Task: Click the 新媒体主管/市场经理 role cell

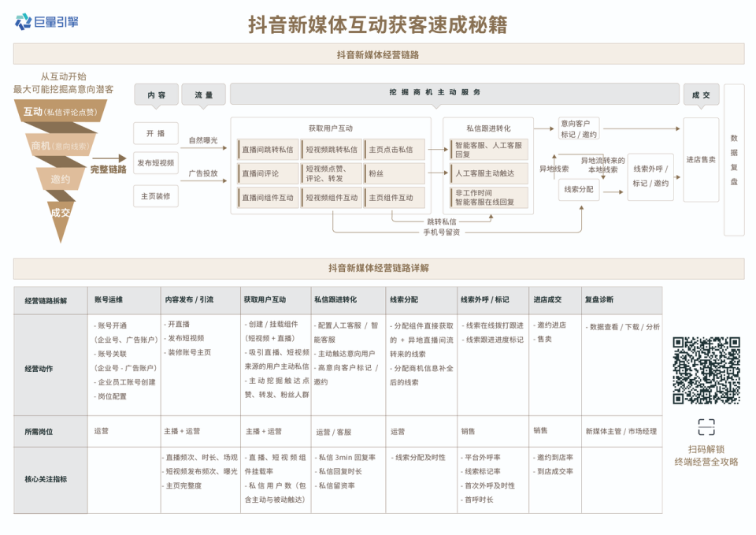Action: coord(621,431)
